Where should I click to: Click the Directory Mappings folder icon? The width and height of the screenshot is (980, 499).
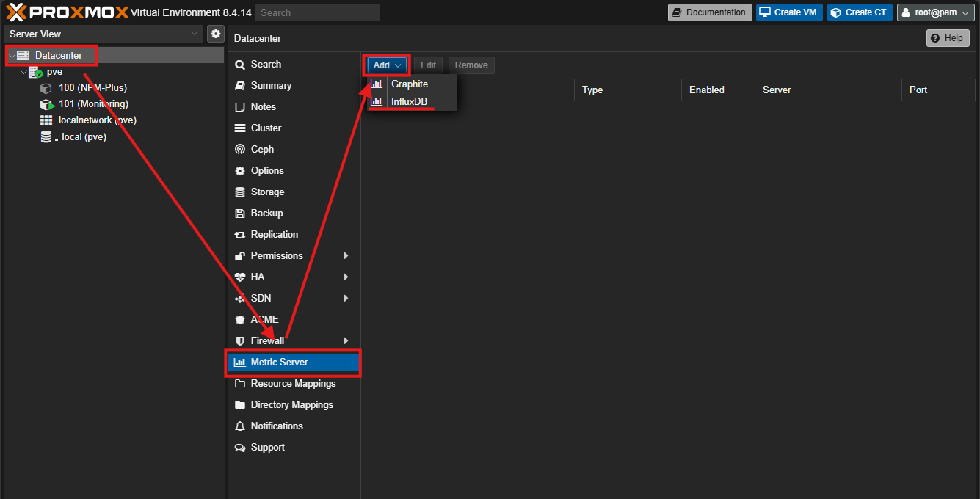point(239,405)
